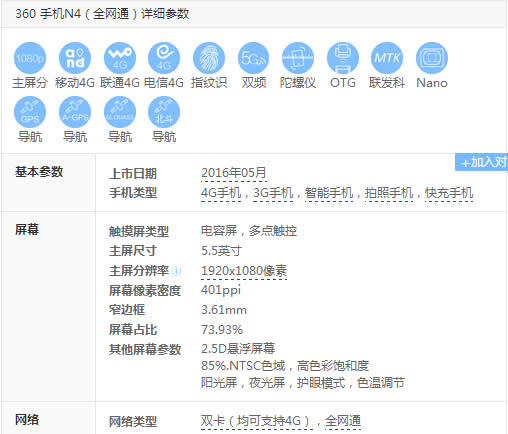This screenshot has height=434, width=508.
Task: Click the 网络类型 label
Action: tap(133, 422)
